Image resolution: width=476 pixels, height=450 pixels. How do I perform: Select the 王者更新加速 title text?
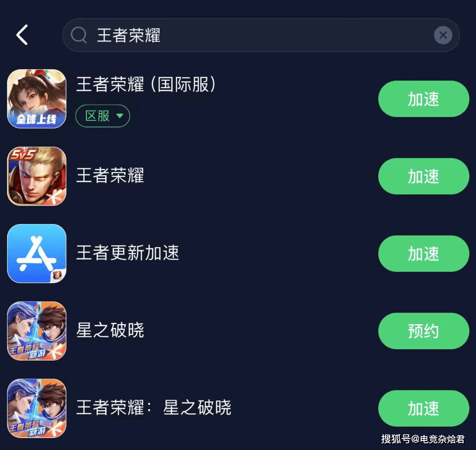click(127, 253)
